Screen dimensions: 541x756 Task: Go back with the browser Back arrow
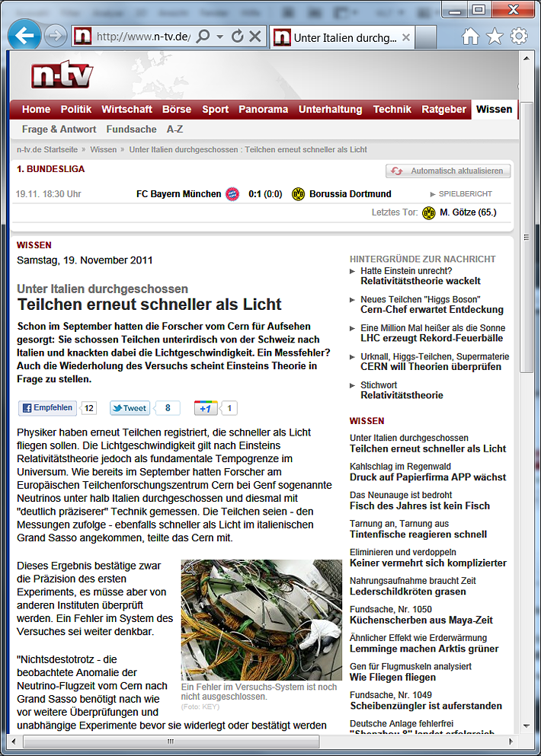[x=24, y=35]
